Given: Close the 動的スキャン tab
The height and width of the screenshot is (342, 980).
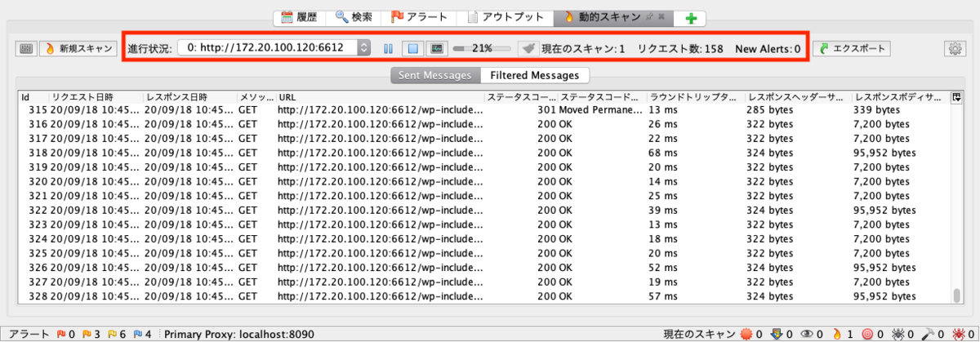Looking at the screenshot, I should point(661,16).
